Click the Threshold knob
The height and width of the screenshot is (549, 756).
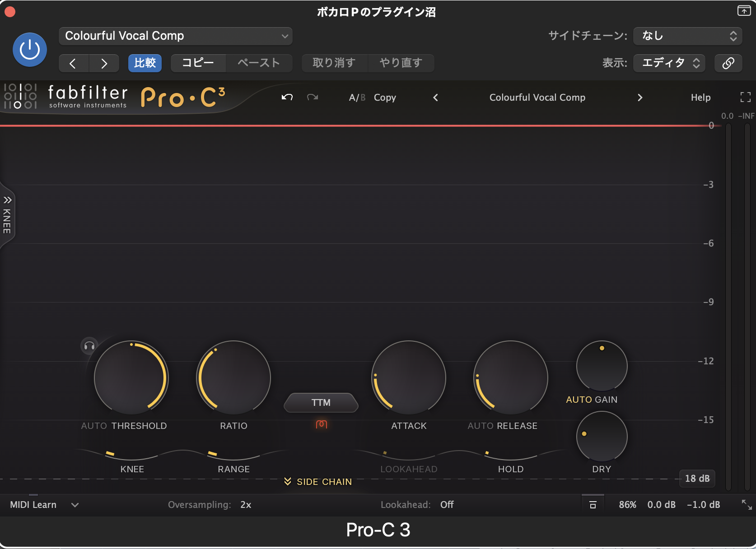[131, 377]
